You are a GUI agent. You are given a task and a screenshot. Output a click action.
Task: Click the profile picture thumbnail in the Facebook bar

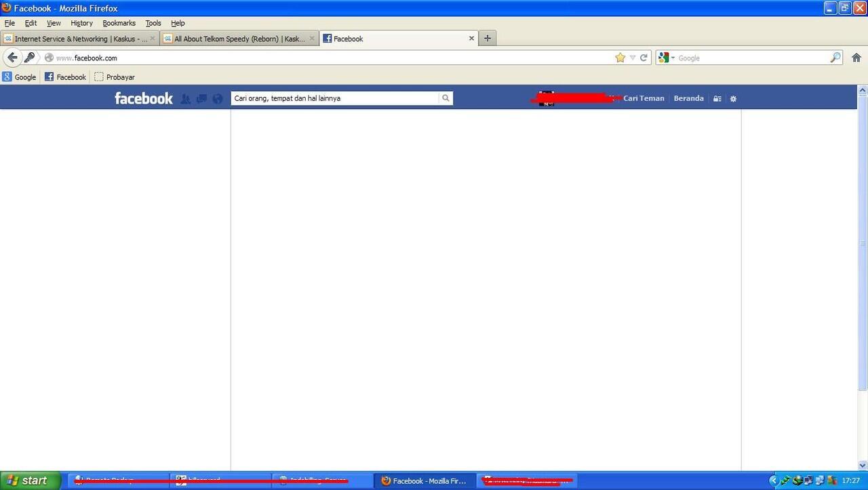pos(547,98)
